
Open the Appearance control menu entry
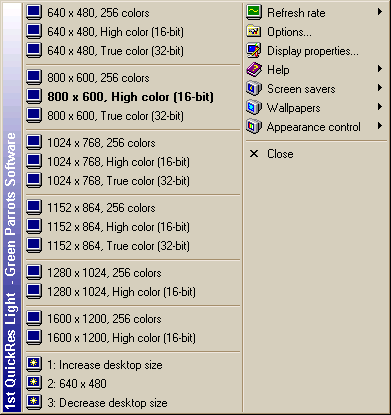316,127
